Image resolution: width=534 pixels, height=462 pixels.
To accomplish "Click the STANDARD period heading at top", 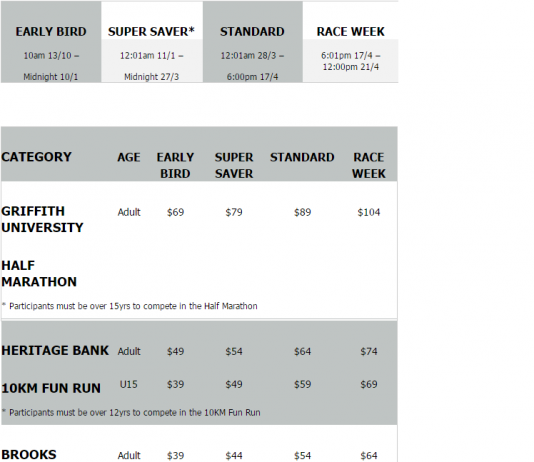I will 252,32.
